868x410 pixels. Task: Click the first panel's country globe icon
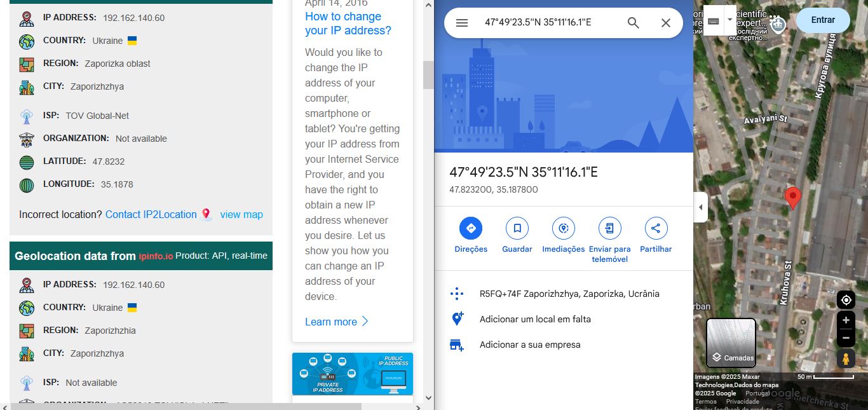click(x=27, y=42)
